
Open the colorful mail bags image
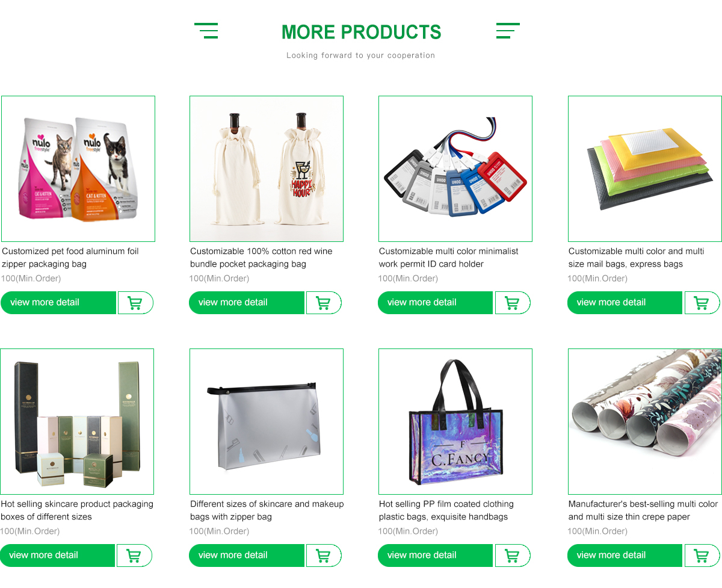[x=645, y=169]
